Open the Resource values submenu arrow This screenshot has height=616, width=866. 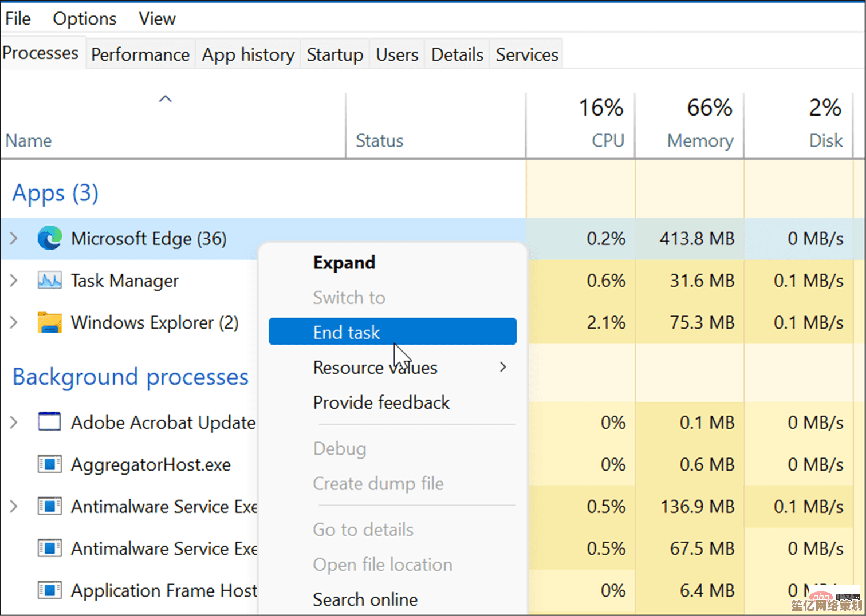coord(503,367)
